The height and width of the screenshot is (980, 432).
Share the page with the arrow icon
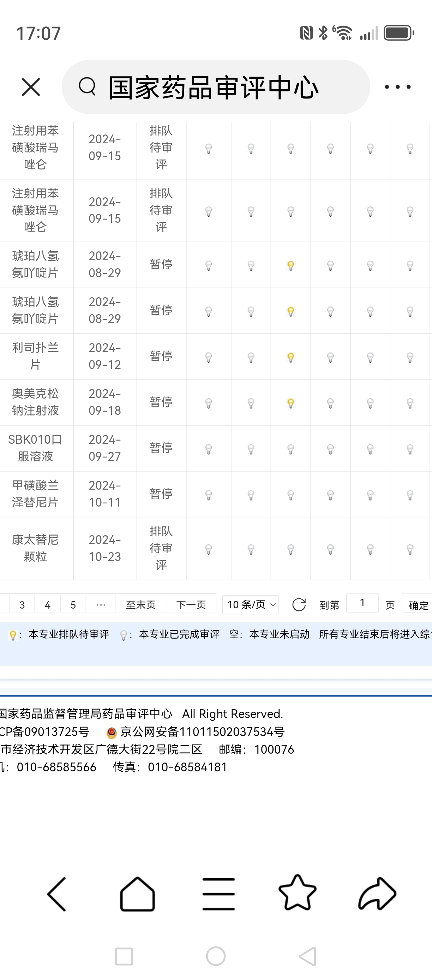(x=377, y=894)
